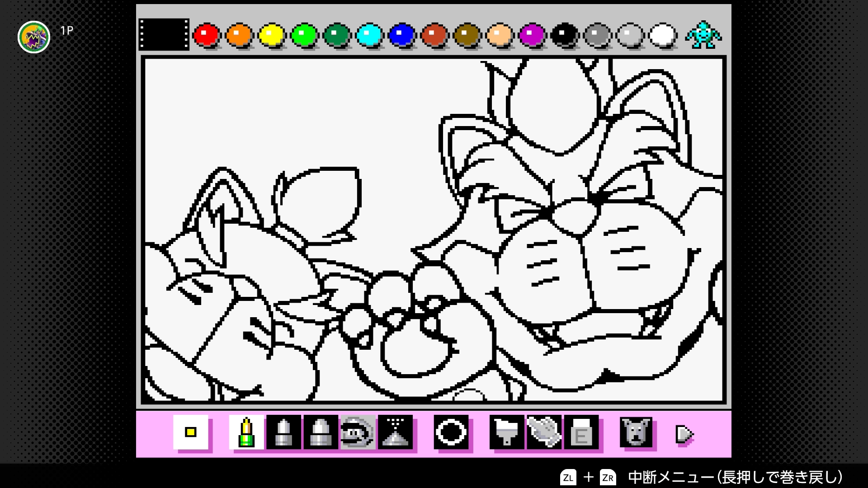The height and width of the screenshot is (488, 868).
Task: Click the current color yellow indicator box
Action: point(191,432)
